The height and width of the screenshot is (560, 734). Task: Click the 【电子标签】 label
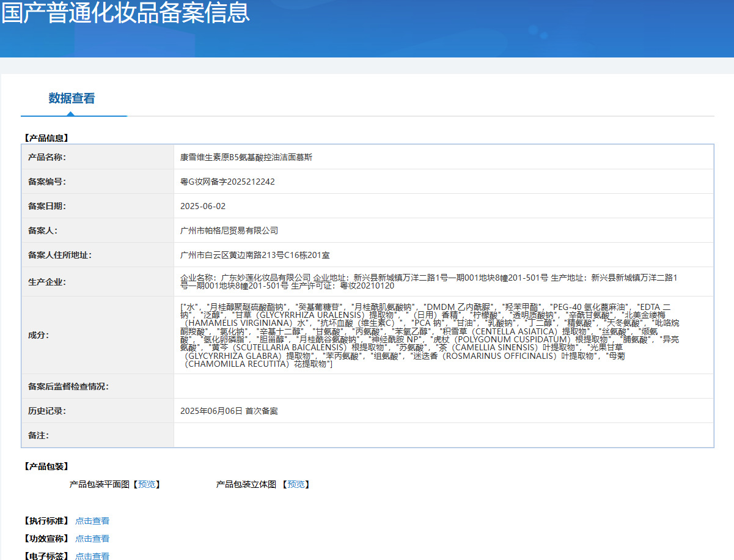pos(46,556)
